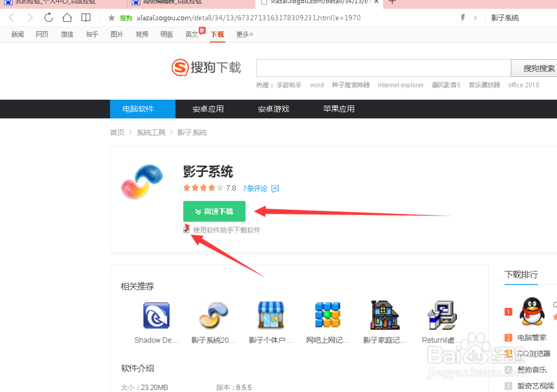Open 爱奇艺视频 in download ranking
The height and width of the screenshot is (392, 557).
[535, 386]
